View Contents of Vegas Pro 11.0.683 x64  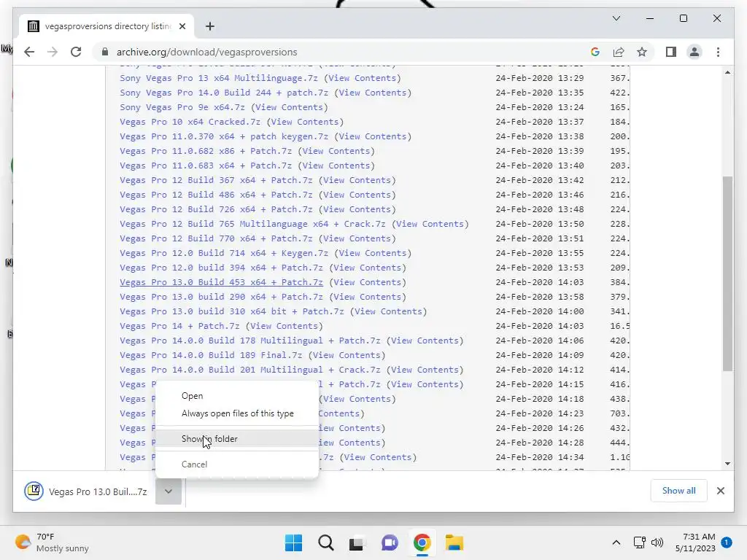(336, 166)
